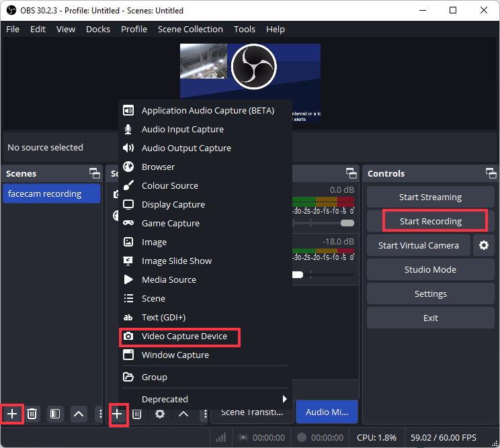500x448 pixels.
Task: Click the add source plus icon
Action: 117,414
